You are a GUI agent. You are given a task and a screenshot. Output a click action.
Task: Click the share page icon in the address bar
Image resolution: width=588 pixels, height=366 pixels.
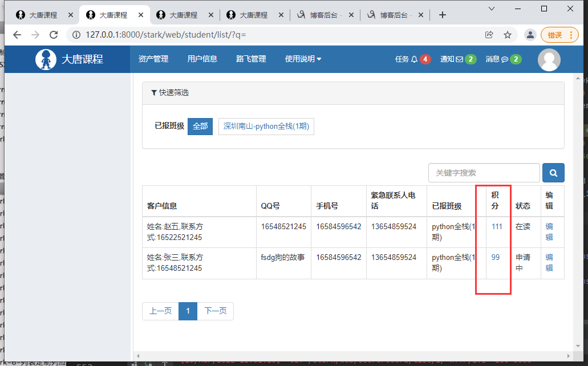click(489, 35)
